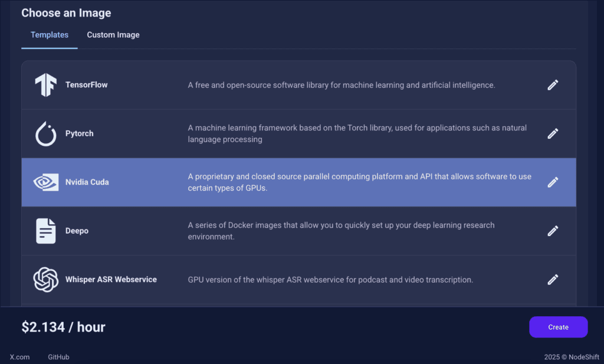Image resolution: width=604 pixels, height=364 pixels.
Task: Select the Deepo template row label
Action: 77,231
